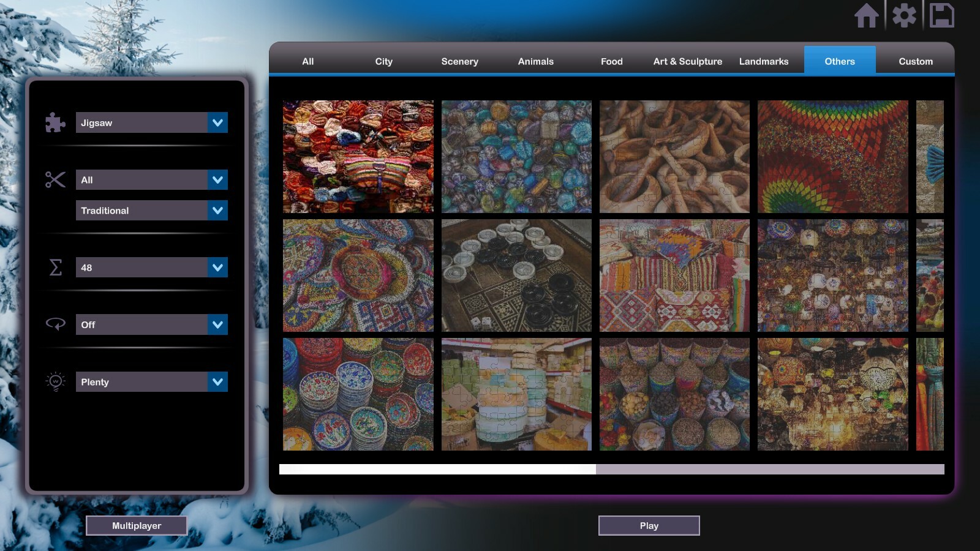Open the Art & Sculpture tab

pyautogui.click(x=687, y=61)
